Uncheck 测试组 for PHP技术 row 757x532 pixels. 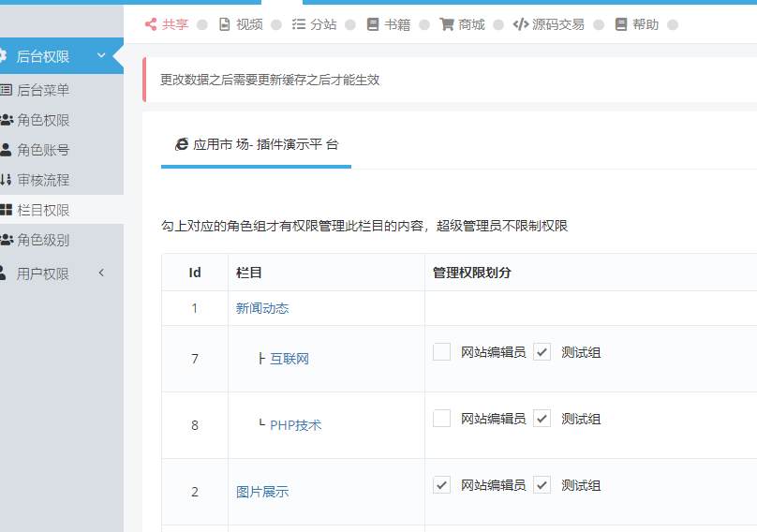coord(542,419)
